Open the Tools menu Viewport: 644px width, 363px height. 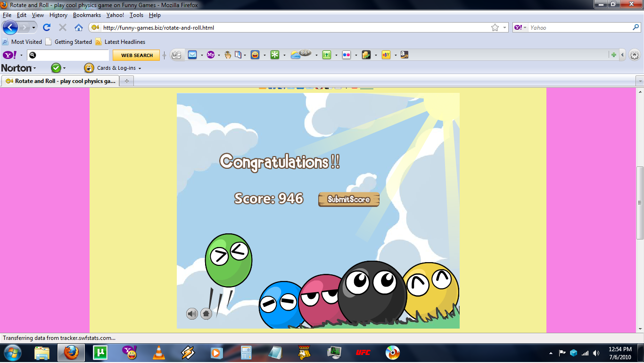136,15
